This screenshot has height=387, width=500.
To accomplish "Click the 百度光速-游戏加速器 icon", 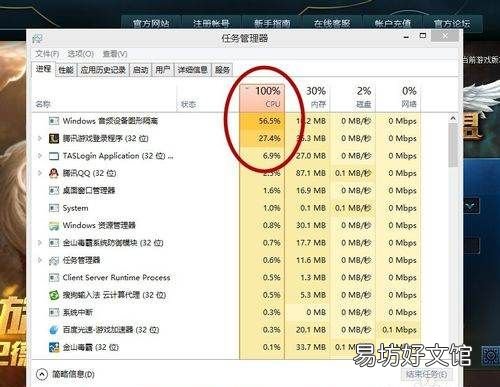I will [x=54, y=330].
